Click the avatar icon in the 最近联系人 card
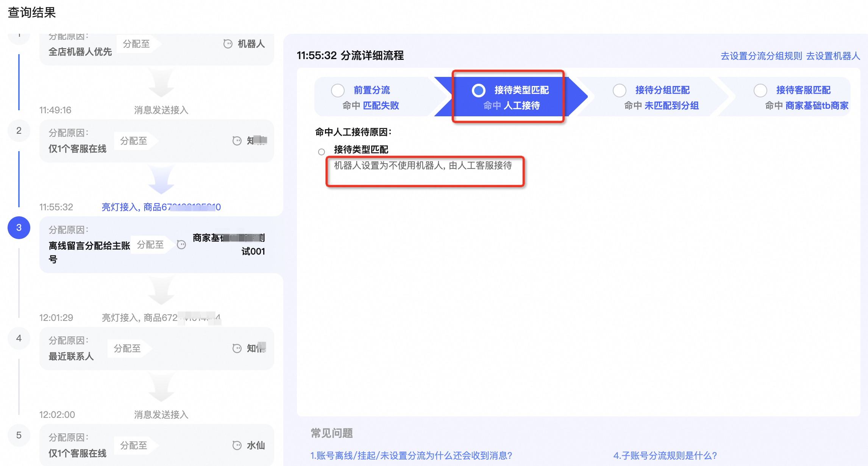Image resolution: width=868 pixels, height=466 pixels. point(237,349)
